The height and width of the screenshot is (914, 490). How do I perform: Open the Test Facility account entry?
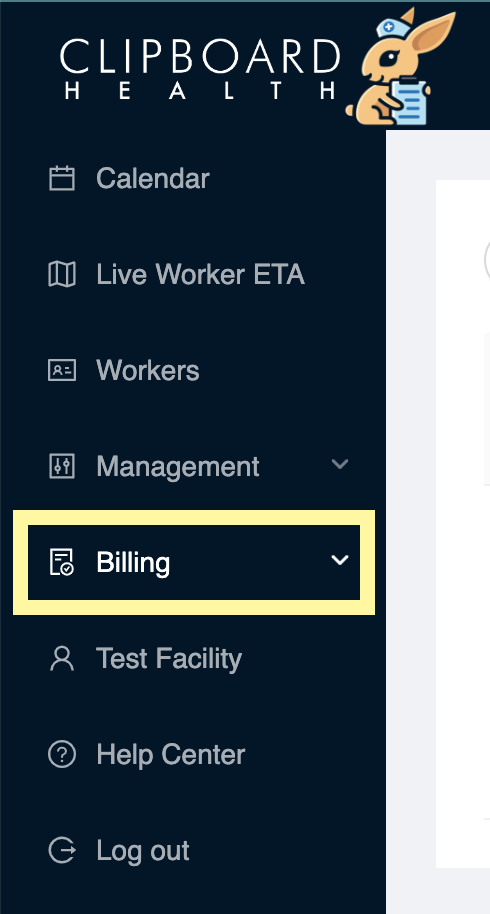(x=169, y=659)
